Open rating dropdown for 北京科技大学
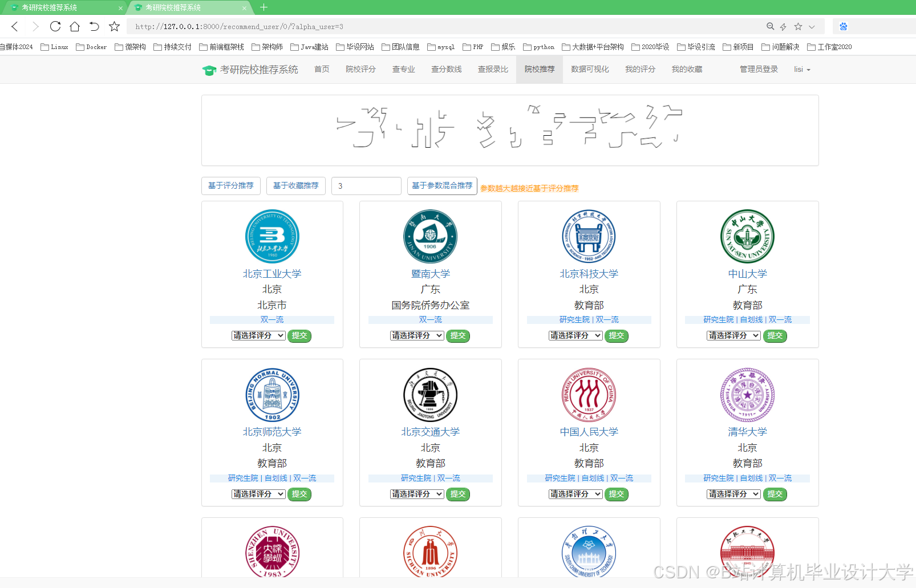The image size is (916, 588). coord(575,335)
